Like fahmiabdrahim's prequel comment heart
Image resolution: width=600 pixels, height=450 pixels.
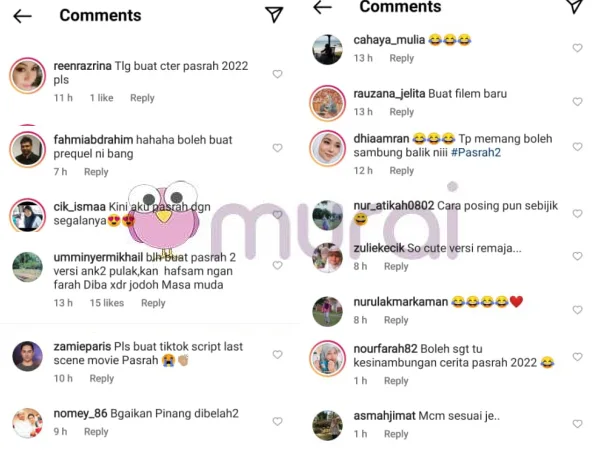[277, 148]
